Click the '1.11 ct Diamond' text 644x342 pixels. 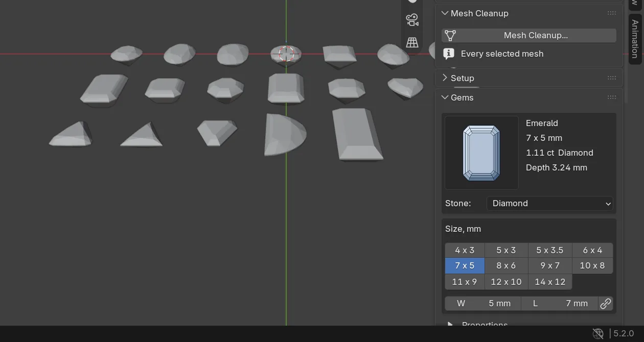[559, 153]
